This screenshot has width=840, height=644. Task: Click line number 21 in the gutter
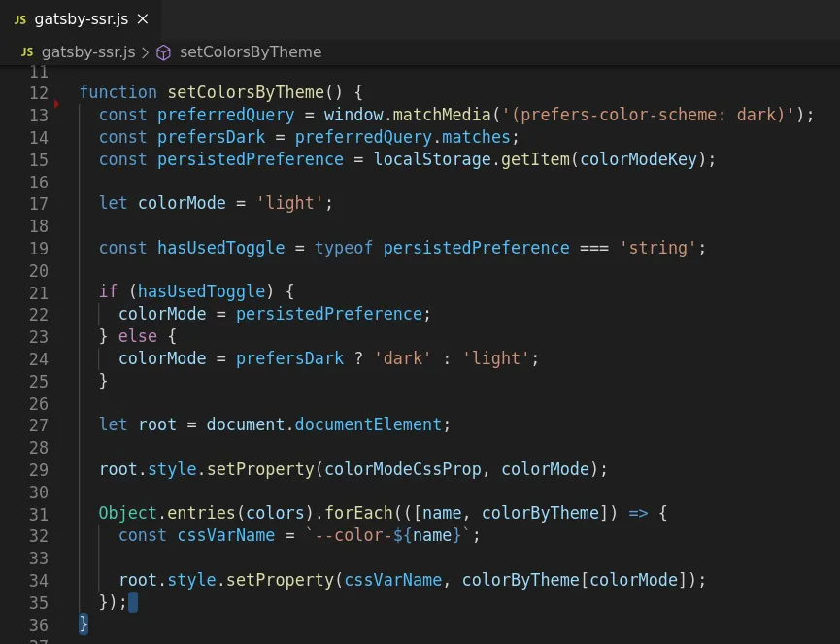(x=39, y=293)
